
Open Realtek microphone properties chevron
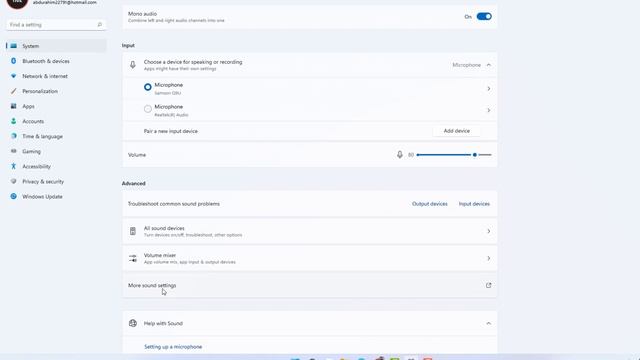(489, 110)
